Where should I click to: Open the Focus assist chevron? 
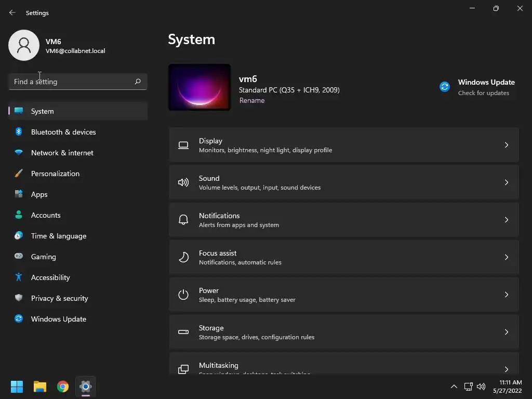click(x=506, y=257)
